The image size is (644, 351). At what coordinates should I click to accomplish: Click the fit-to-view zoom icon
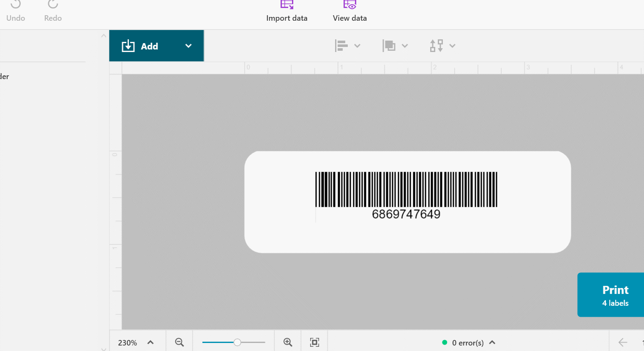tap(314, 342)
